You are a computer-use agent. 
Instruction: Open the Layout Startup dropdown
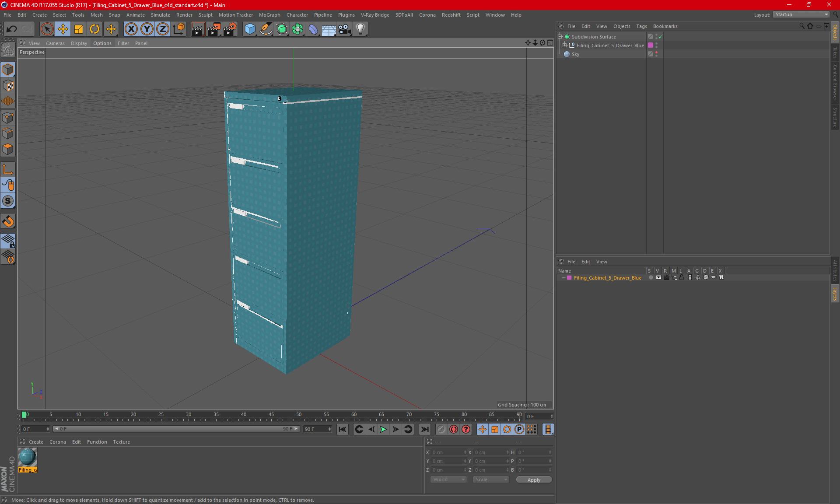pyautogui.click(x=801, y=14)
